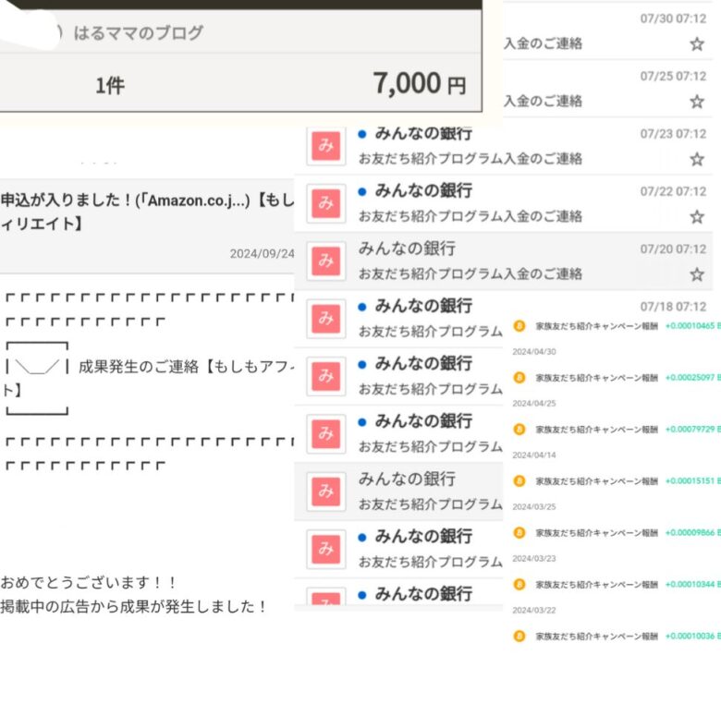Image resolution: width=721 pixels, height=728 pixels.
Task: Click the Bitcoin coin icon beside +0.00025097
Action: point(519,378)
